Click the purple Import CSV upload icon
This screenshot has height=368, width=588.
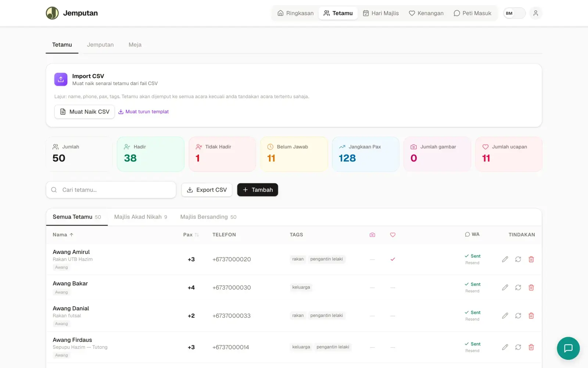(x=61, y=79)
